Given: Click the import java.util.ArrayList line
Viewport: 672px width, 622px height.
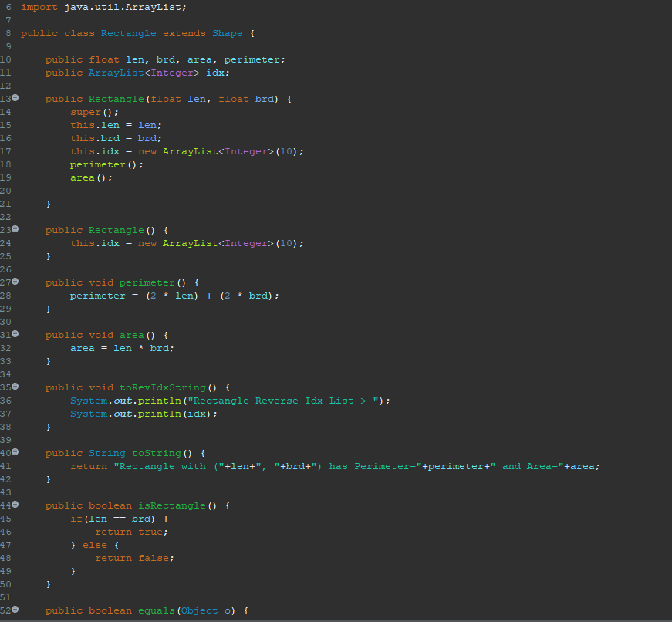Looking at the screenshot, I should click(x=103, y=8).
